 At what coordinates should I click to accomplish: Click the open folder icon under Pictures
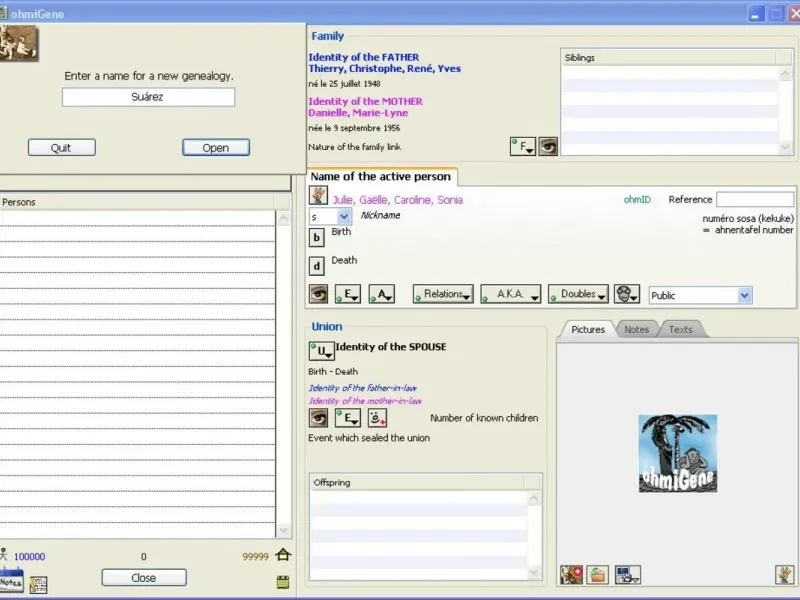coord(597,575)
